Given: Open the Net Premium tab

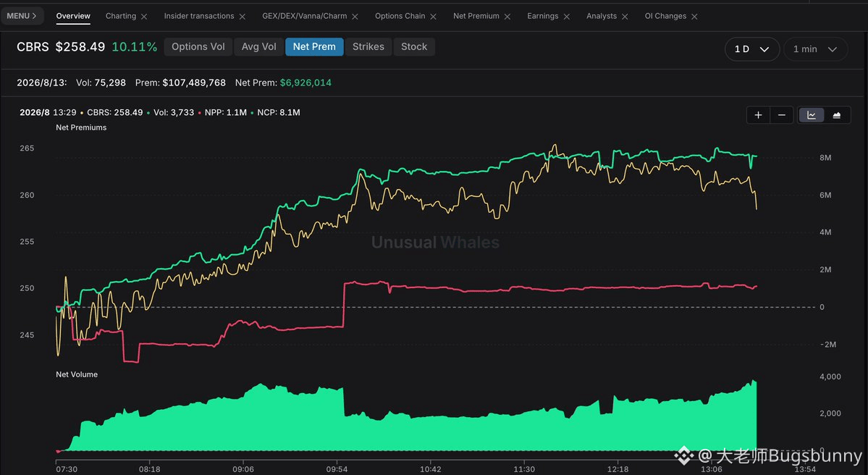Looking at the screenshot, I should 476,16.
